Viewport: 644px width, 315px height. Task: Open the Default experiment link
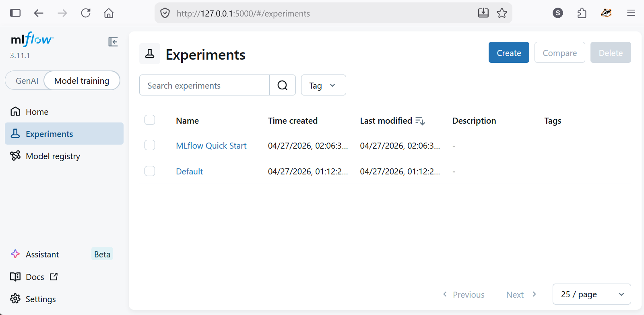click(190, 171)
